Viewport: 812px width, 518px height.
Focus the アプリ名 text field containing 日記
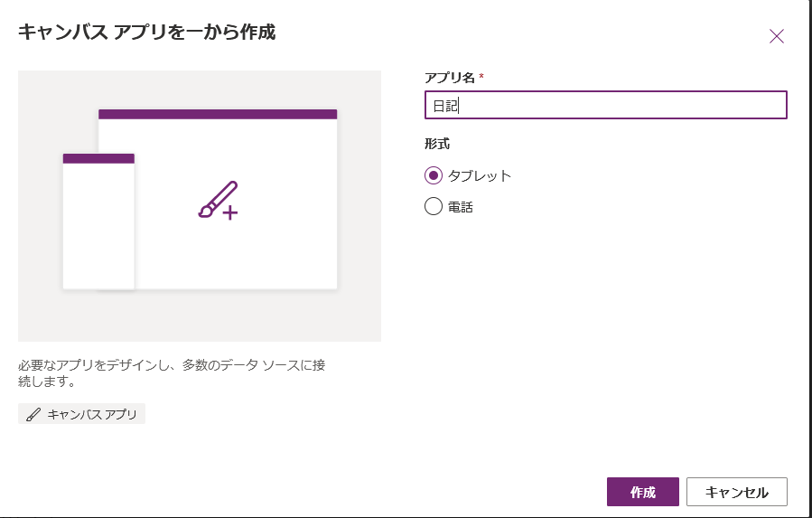pyautogui.click(x=605, y=106)
